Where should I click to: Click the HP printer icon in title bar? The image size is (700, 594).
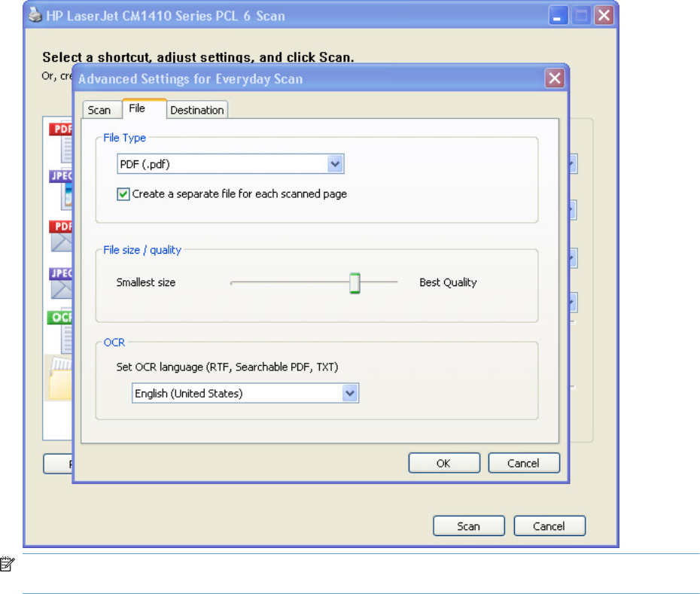(x=35, y=15)
